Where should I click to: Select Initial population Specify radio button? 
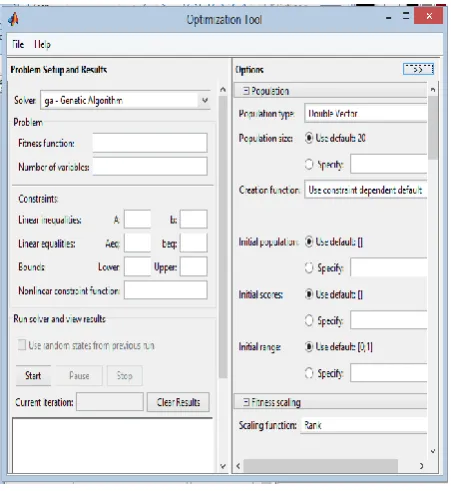(x=309, y=267)
